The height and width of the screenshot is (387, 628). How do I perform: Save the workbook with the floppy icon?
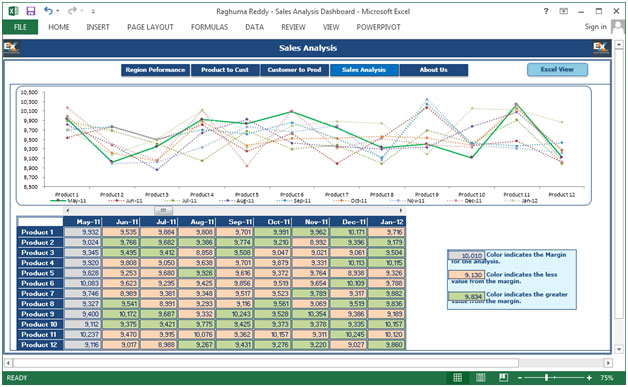coord(31,11)
